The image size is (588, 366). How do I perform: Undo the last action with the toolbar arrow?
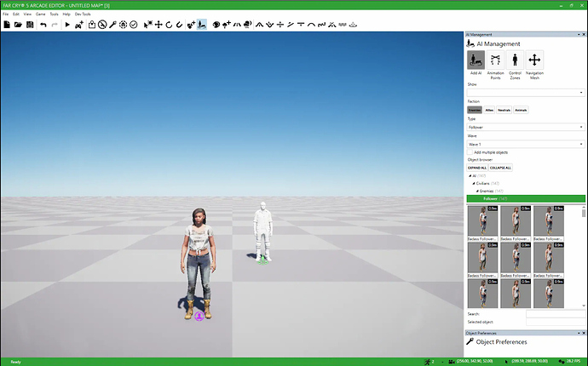(43, 25)
